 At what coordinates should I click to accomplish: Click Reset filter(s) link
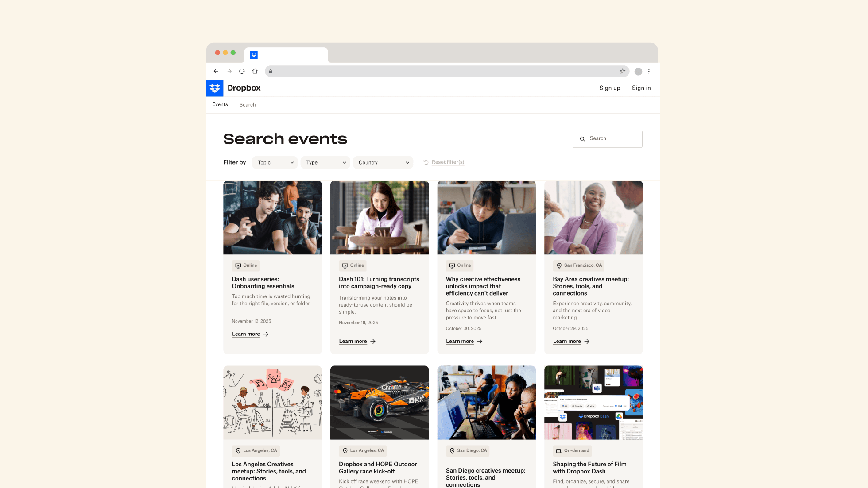coord(448,162)
